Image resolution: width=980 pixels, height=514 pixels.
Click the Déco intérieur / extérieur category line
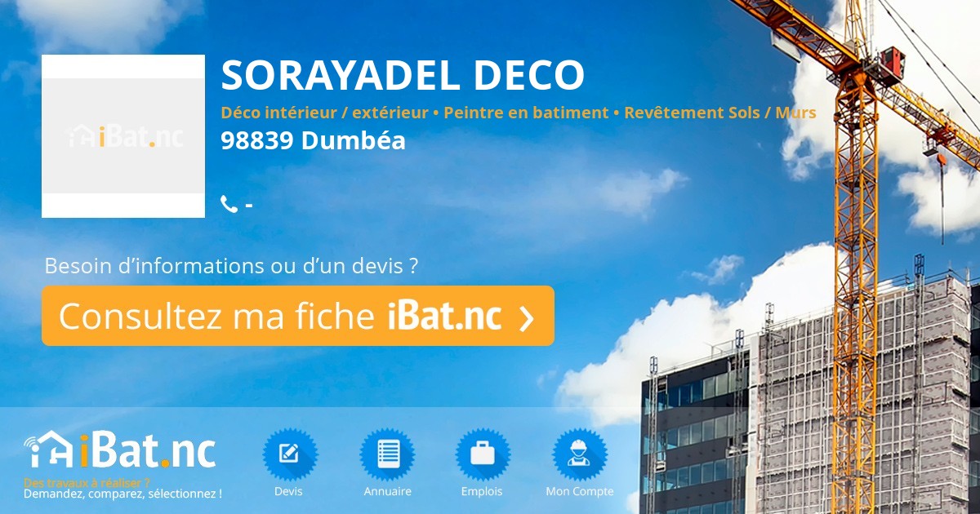coord(519,113)
